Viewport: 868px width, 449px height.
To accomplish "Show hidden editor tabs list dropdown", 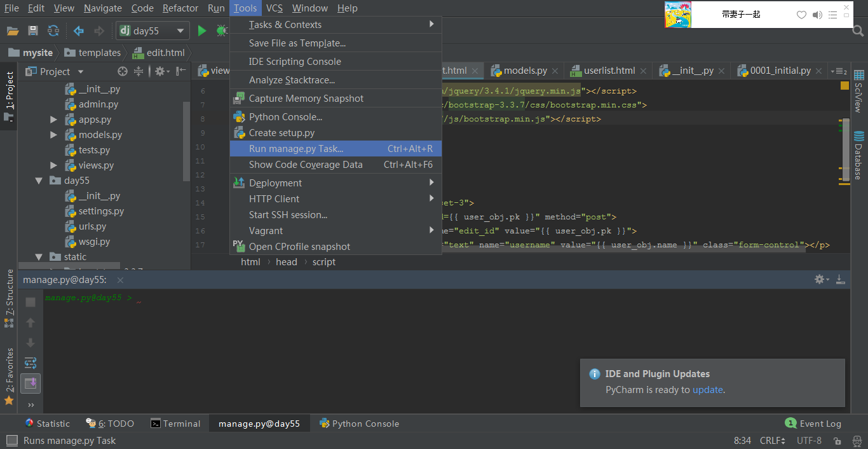I will 839,71.
